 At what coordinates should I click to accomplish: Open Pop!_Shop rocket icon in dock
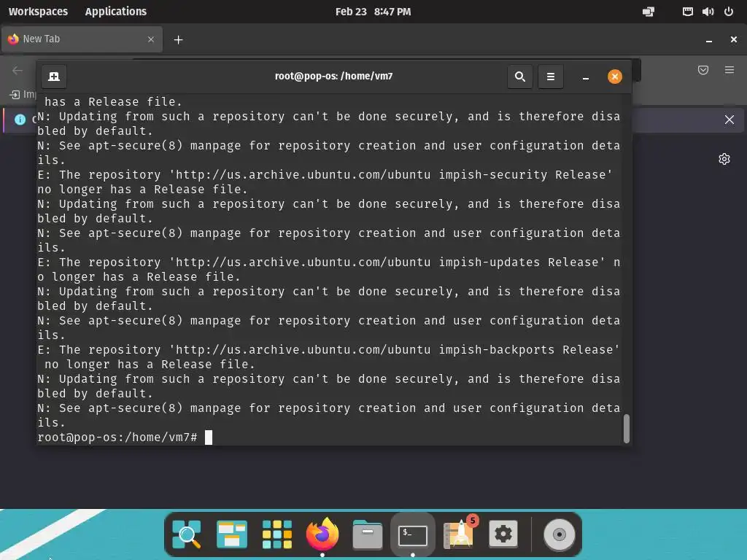click(458, 533)
